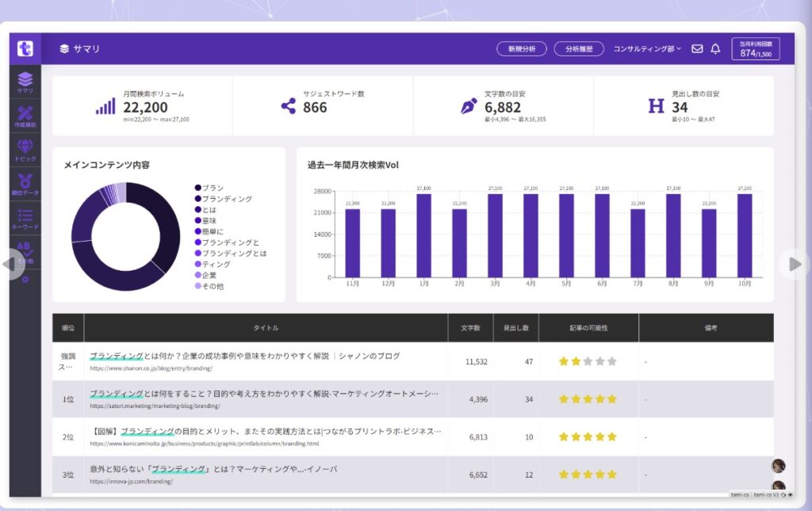Open the mail envelope icon
812x511 pixels.
point(697,49)
